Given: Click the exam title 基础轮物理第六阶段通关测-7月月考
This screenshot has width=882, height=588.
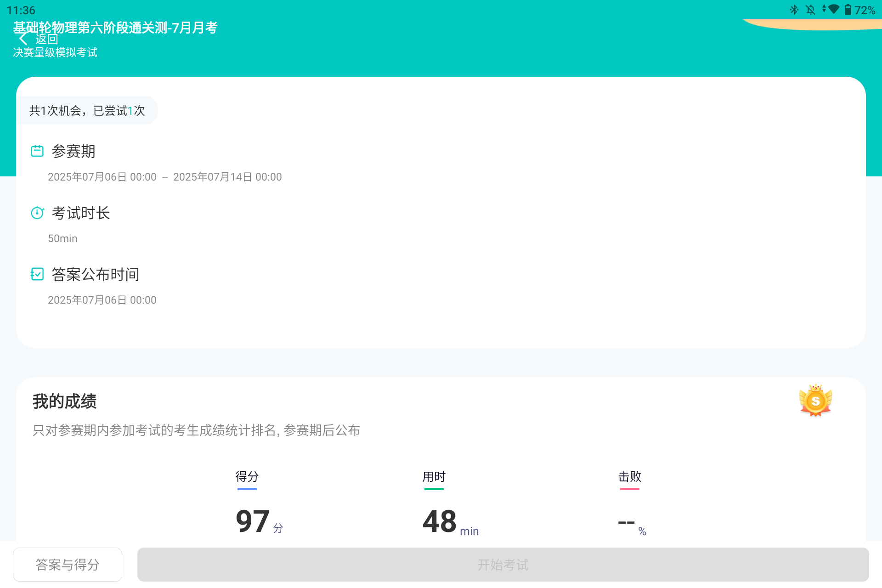Looking at the screenshot, I should tap(115, 28).
